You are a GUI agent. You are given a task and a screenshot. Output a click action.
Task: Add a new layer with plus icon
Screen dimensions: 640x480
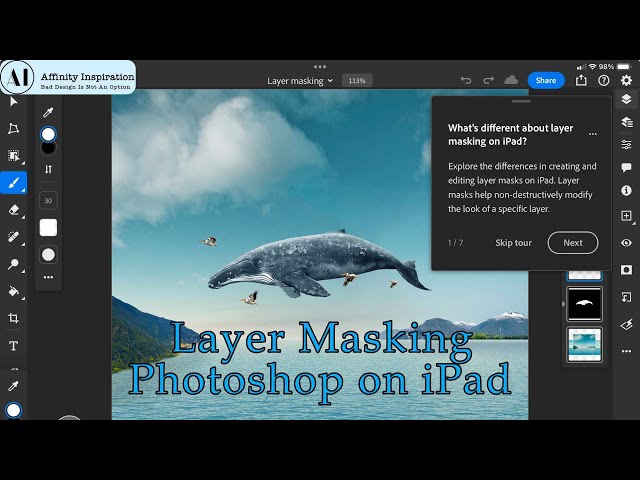(x=626, y=216)
